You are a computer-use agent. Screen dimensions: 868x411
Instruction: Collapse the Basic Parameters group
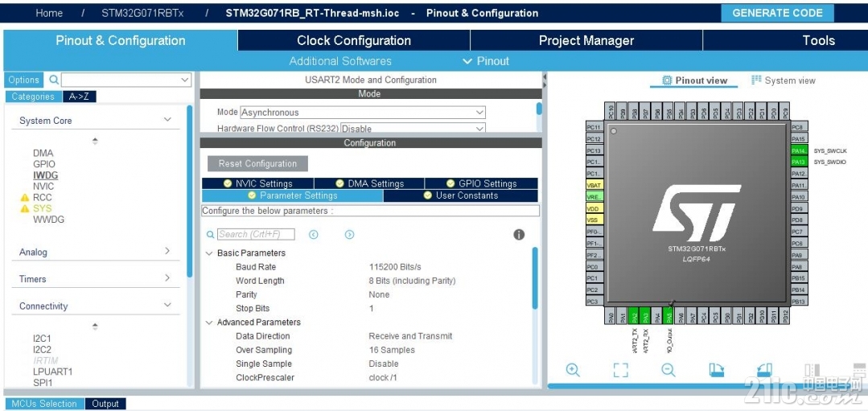(209, 253)
